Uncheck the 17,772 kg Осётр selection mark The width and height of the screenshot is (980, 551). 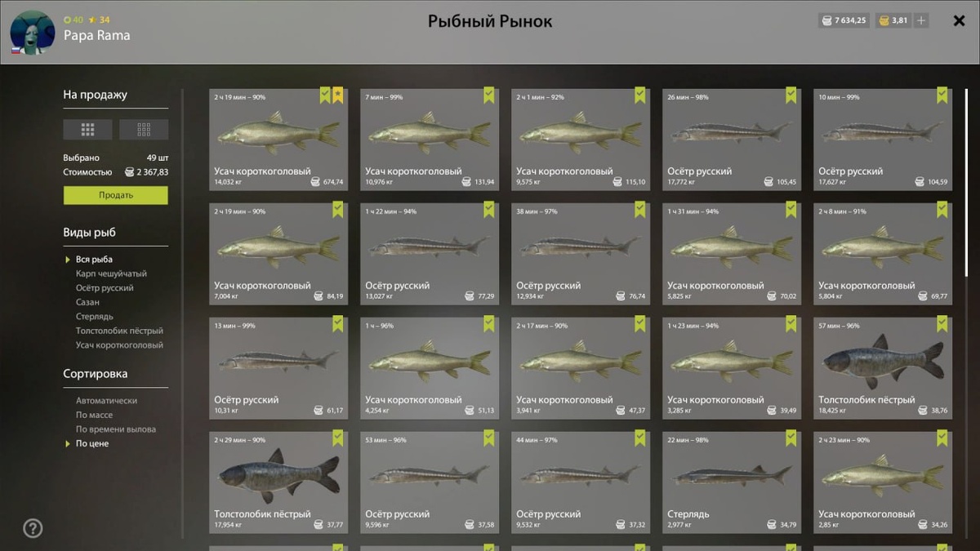791,96
